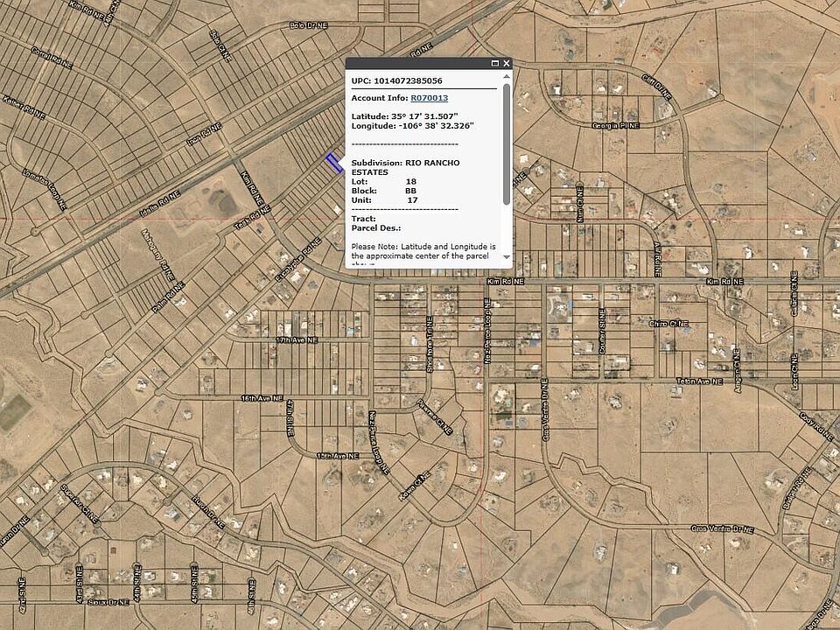Click the Sioux Dr NE street label

click(108, 602)
